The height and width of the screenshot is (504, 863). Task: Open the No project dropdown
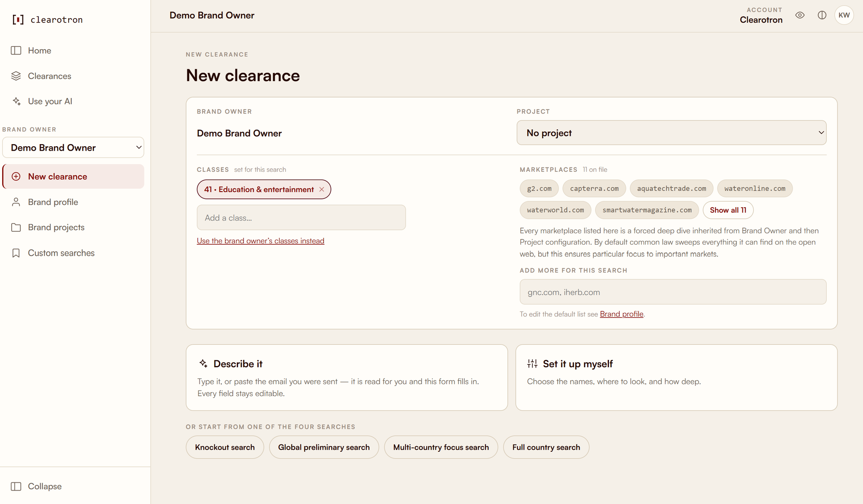671,133
